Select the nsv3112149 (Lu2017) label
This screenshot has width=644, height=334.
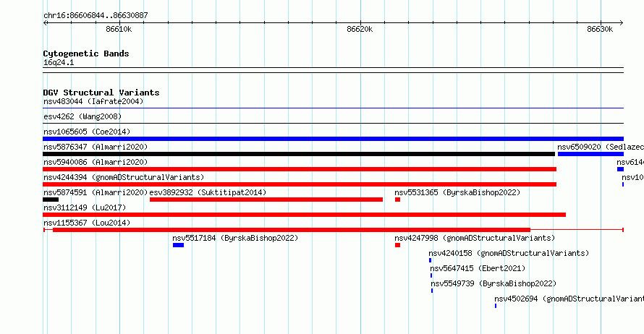pos(85,207)
